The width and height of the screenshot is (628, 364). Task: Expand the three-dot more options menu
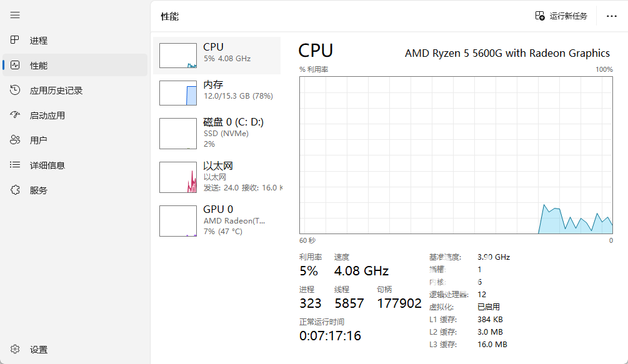[x=611, y=16]
